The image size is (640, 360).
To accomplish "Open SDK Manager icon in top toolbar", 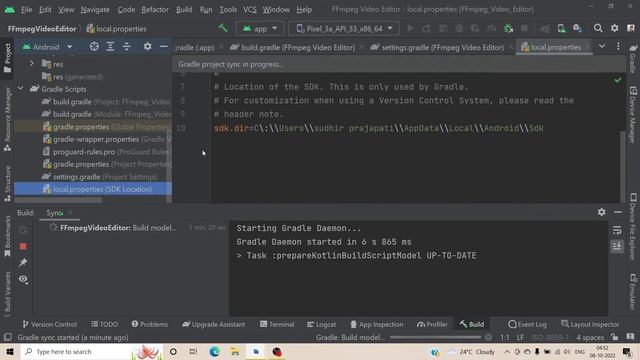I will click(x=577, y=28).
